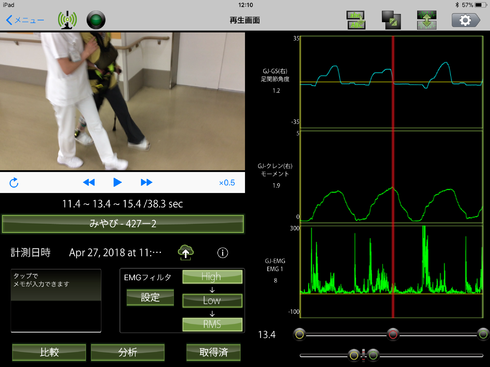Tap the 13.4 current time value

267,335
